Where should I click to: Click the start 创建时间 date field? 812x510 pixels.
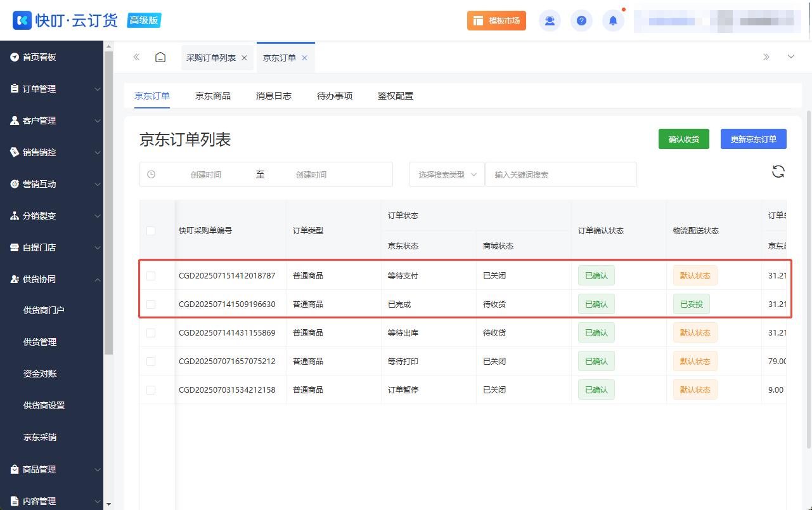[x=206, y=174]
